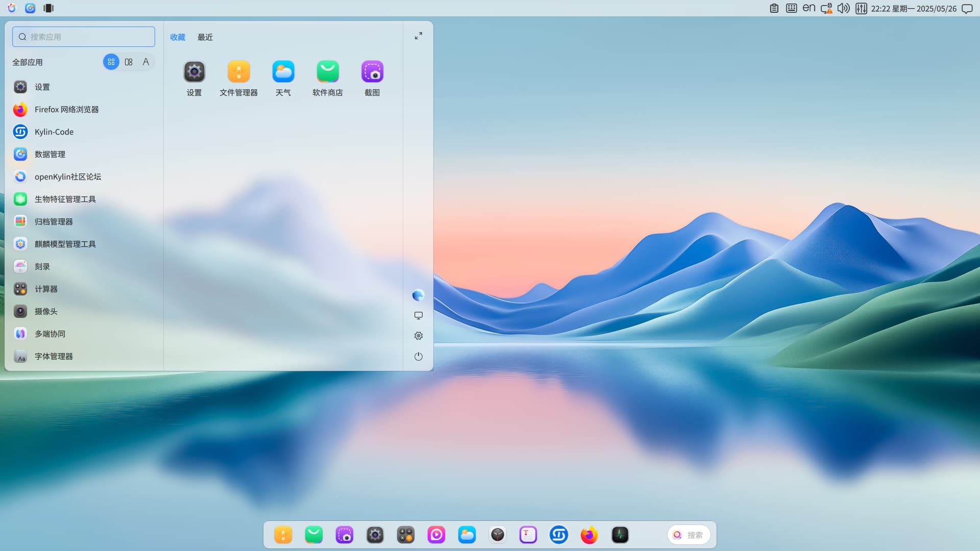Switch to grid icon view mode
The height and width of the screenshot is (551, 980).
[x=111, y=62]
